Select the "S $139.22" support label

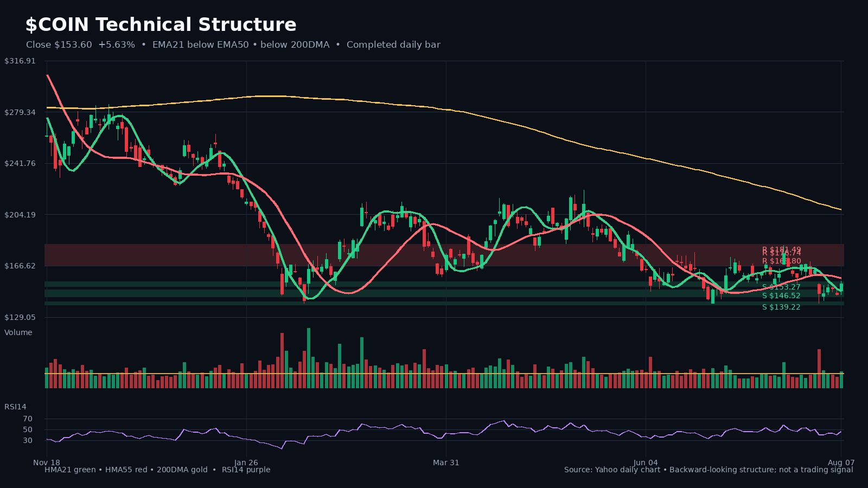[781, 307]
